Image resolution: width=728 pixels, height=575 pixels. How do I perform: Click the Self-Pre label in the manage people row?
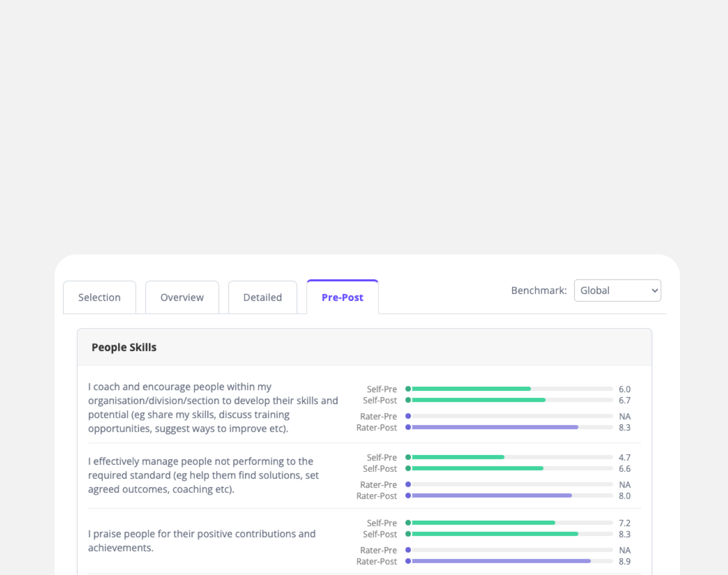(382, 458)
